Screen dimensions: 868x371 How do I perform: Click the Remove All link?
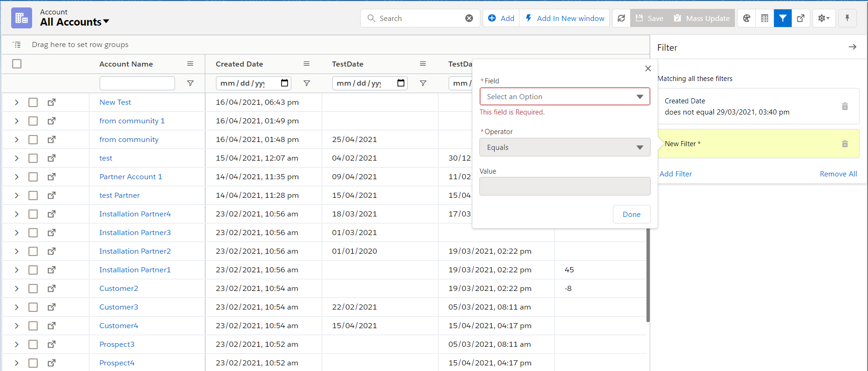838,174
